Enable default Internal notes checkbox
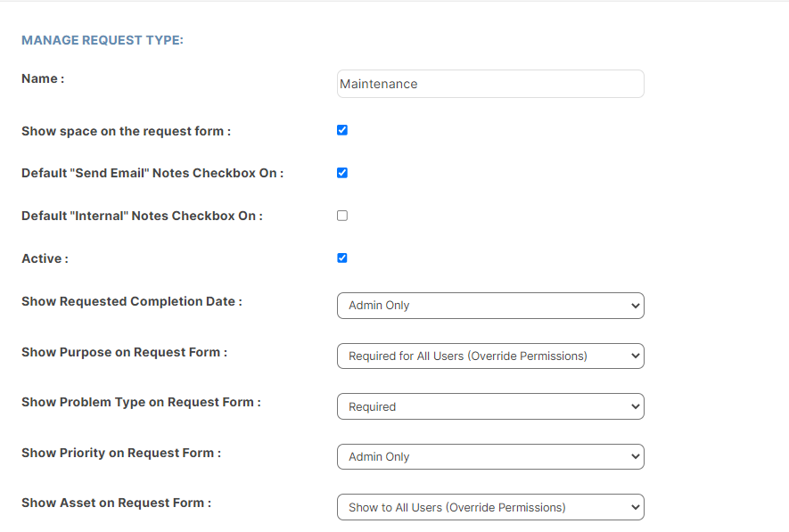This screenshot has width=789, height=532. coord(342,216)
